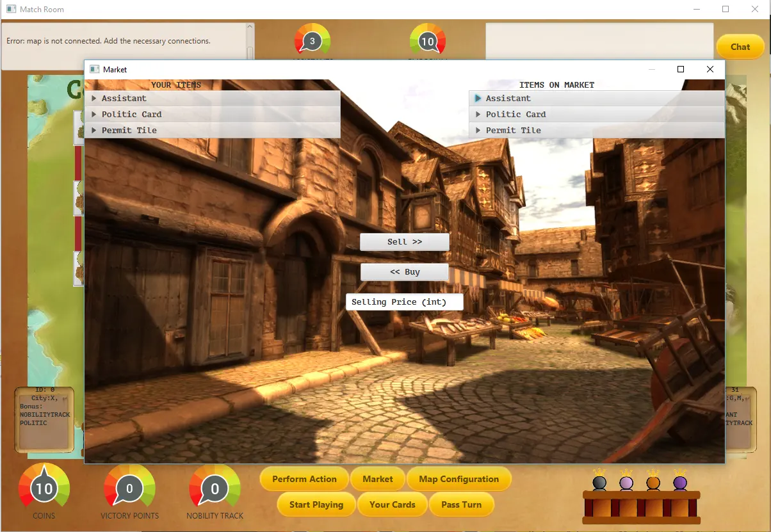Viewport: 771px width, 532px height.
Task: Click the Coins gauge icon
Action: click(x=44, y=488)
